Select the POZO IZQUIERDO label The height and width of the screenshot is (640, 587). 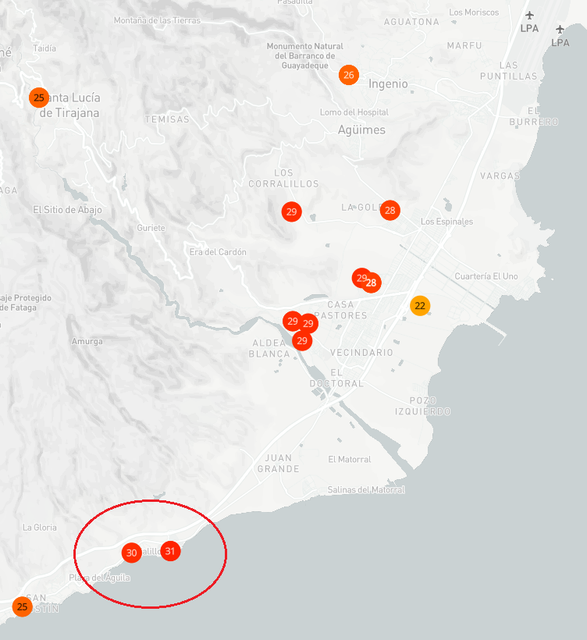pyautogui.click(x=423, y=406)
